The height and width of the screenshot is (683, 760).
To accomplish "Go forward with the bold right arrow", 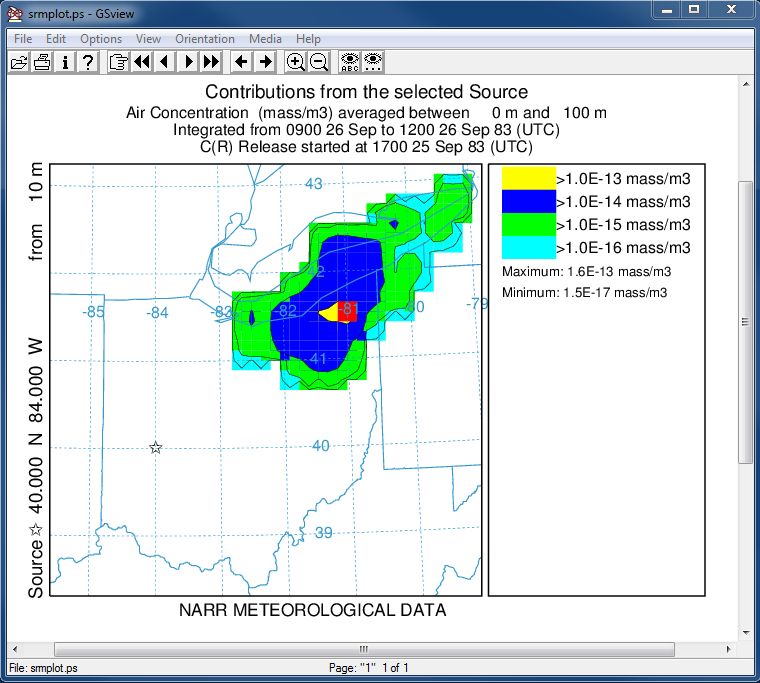I will pyautogui.click(x=265, y=62).
